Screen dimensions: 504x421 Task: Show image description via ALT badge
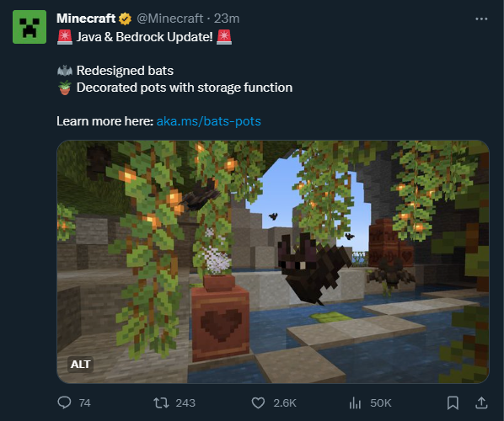click(80, 364)
